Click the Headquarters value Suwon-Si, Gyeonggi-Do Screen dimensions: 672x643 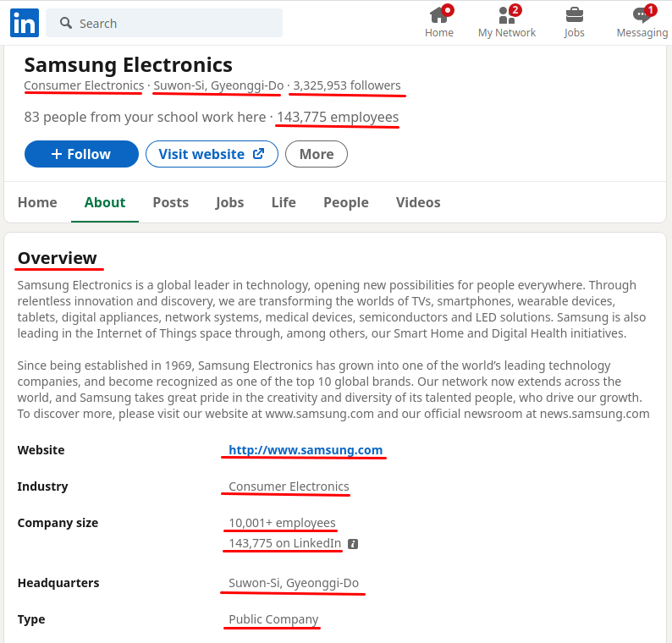pos(294,583)
